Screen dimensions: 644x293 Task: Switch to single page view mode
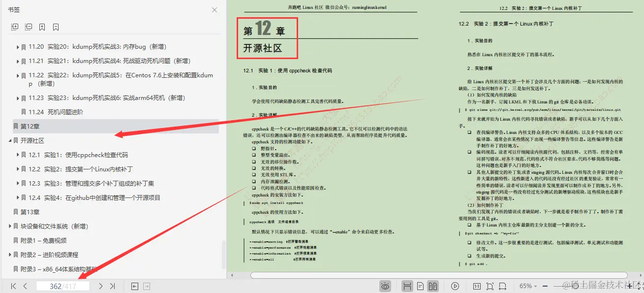[x=420, y=286]
